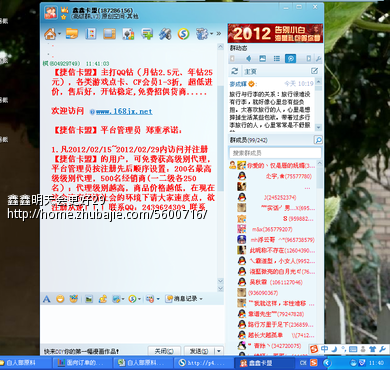
Task: Click the DIY comic promotion text at bottom
Action: (x=82, y=351)
